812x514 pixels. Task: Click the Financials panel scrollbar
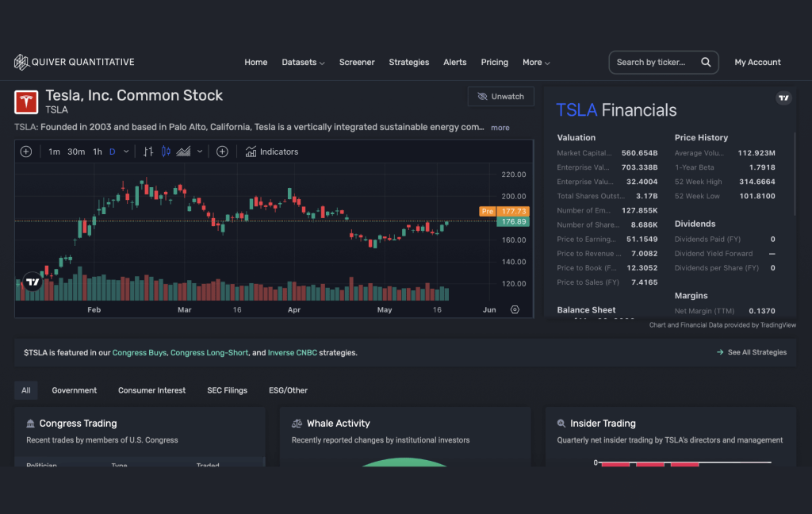pos(795,174)
